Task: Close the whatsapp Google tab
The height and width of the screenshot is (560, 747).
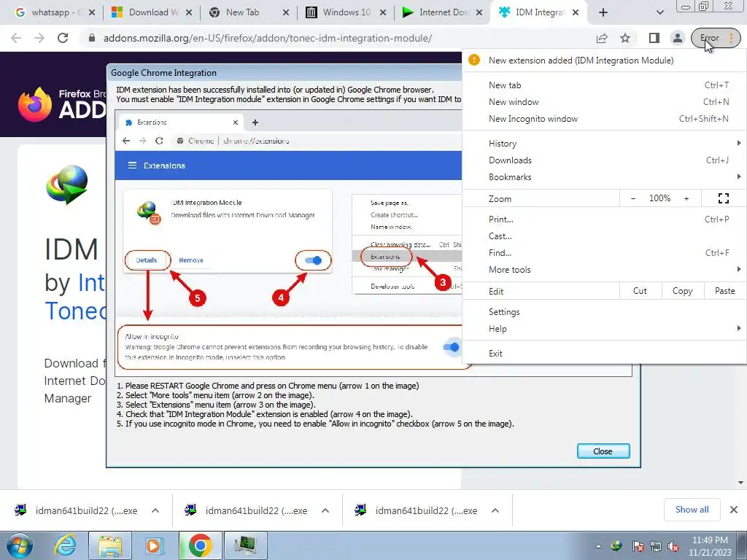Action: 92,13
